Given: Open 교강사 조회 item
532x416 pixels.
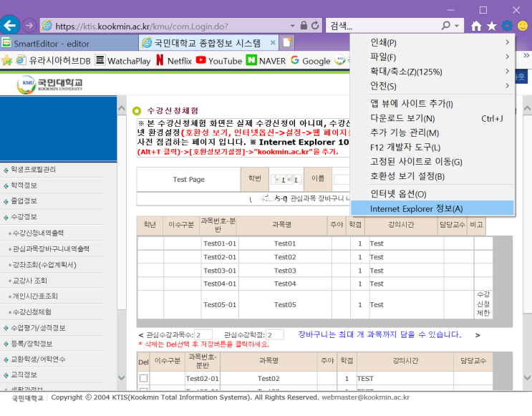Looking at the screenshot, I should coord(30,281).
